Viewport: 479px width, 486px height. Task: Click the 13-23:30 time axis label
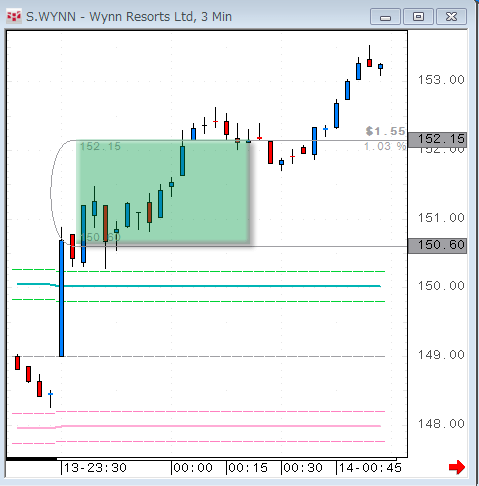pos(95,468)
